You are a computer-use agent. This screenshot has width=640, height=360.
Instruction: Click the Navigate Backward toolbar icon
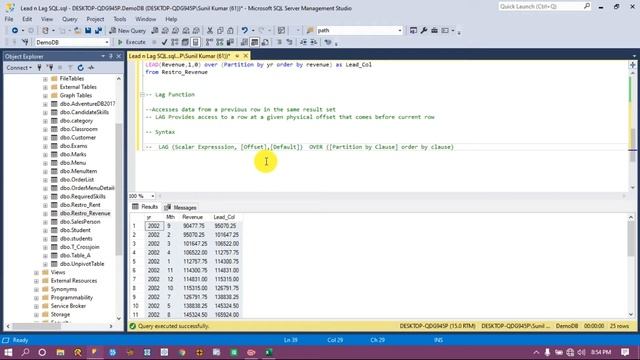coord(15,31)
